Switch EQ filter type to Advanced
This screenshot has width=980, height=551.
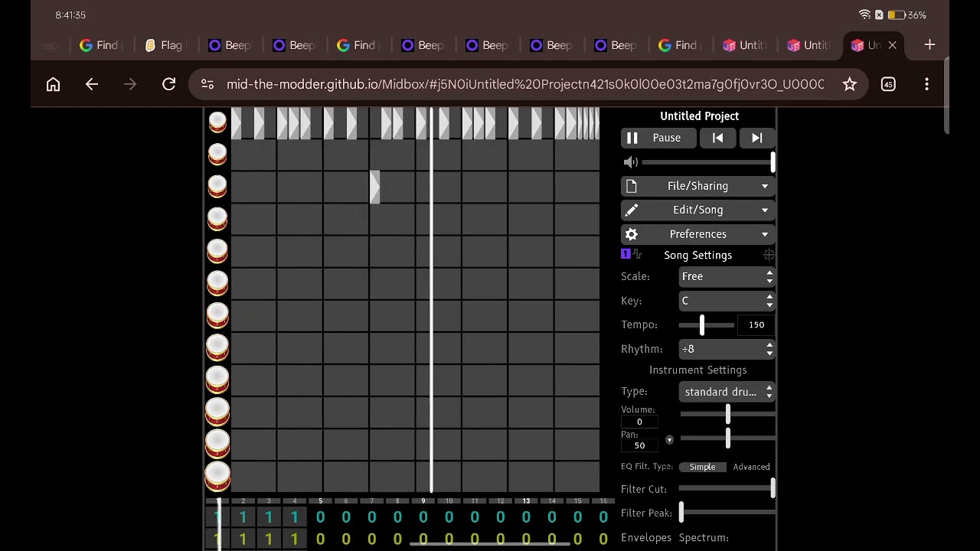pyautogui.click(x=751, y=467)
